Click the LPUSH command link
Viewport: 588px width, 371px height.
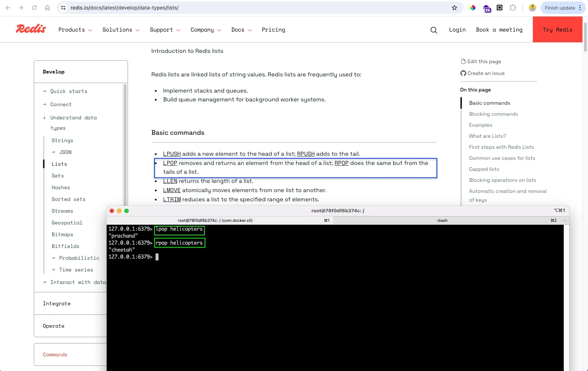tap(172, 154)
